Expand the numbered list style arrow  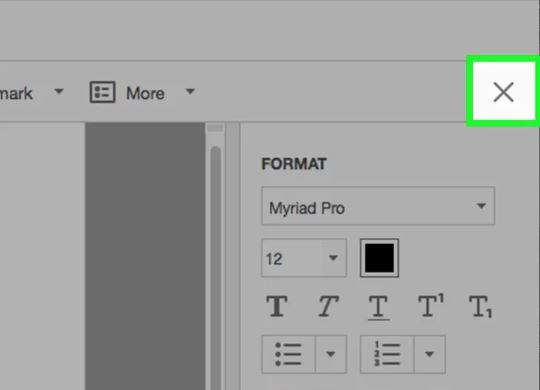click(429, 354)
